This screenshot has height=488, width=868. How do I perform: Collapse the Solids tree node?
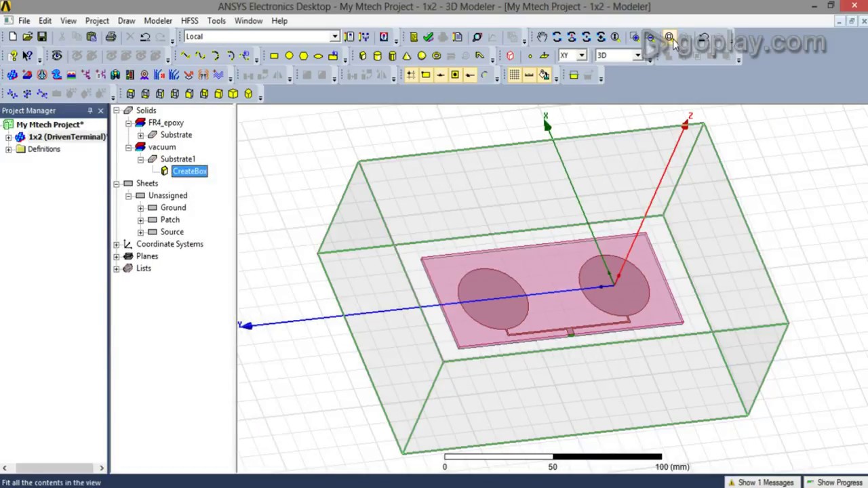pos(116,110)
